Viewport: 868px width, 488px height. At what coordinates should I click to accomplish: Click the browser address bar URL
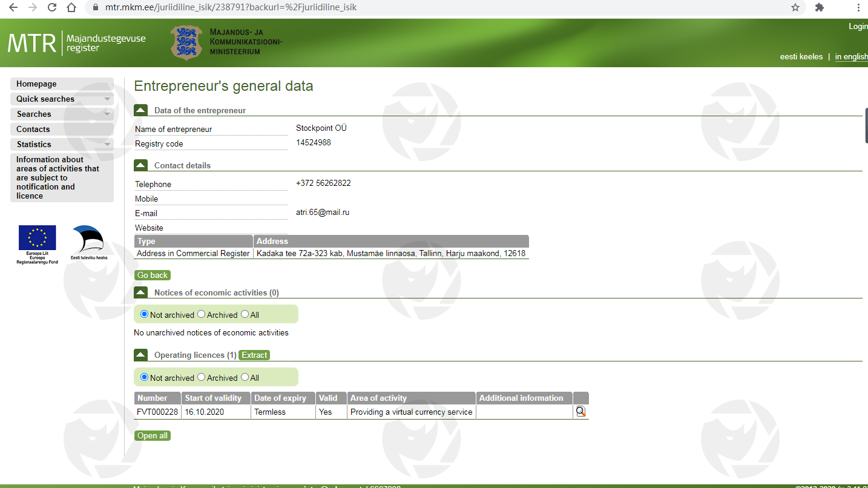(231, 7)
